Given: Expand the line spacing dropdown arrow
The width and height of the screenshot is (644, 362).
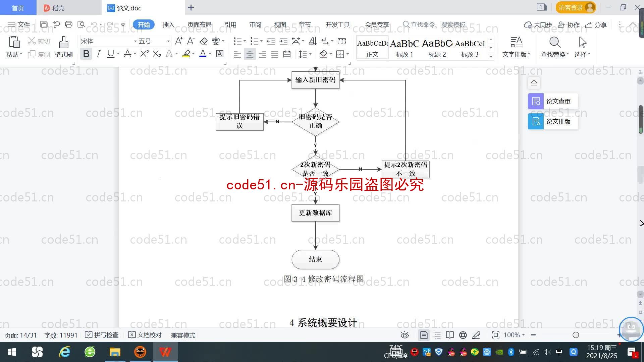Looking at the screenshot, I should pos(311,54).
